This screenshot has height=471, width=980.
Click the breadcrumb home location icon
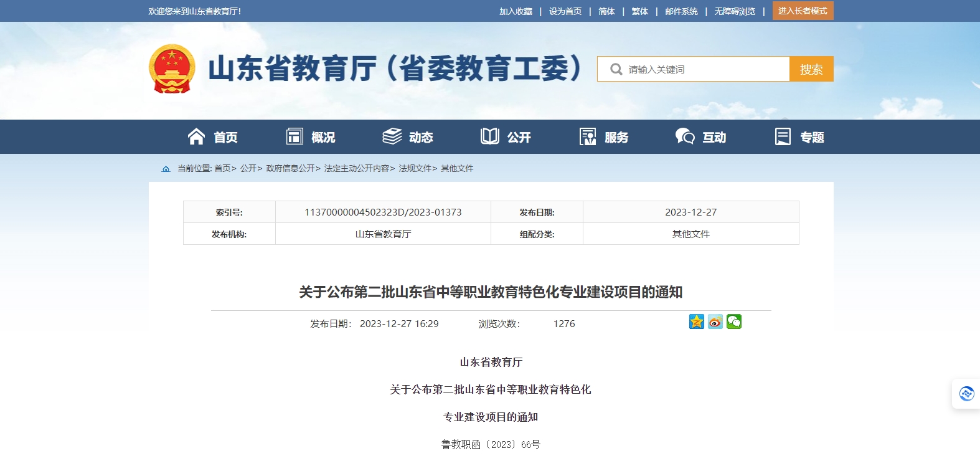point(166,169)
